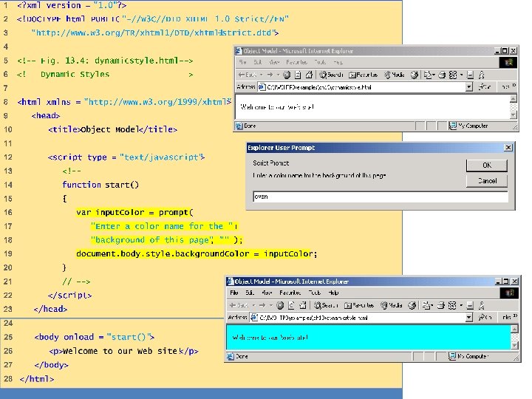This screenshot has width=532, height=399.
Task: Click Print icon in the white-page IE window
Action: pos(442,75)
